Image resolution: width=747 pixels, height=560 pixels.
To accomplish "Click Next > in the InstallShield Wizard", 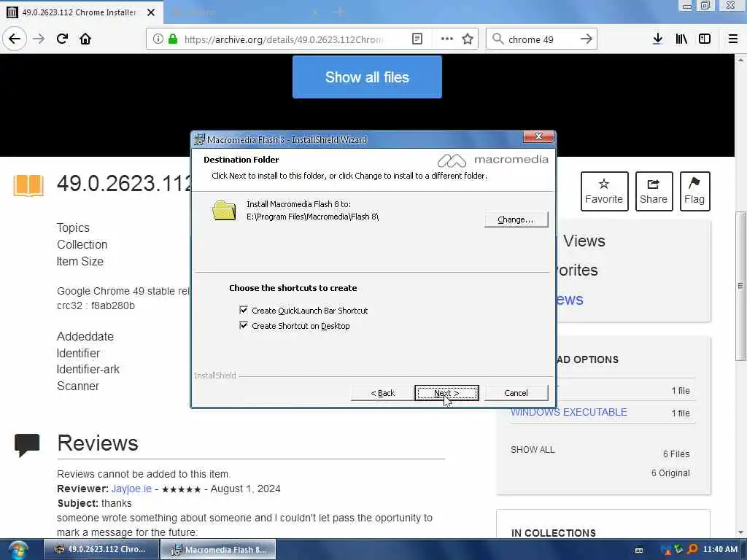I will [446, 393].
